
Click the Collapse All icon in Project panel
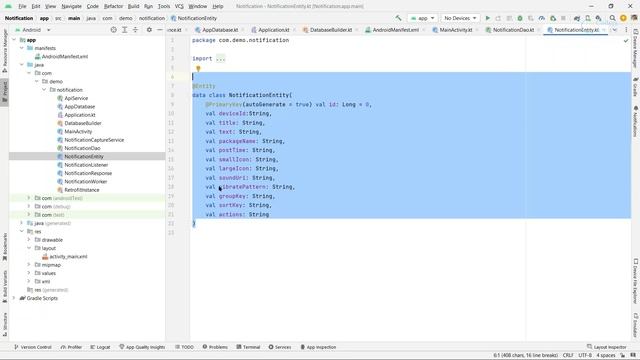pyautogui.click(x=135, y=30)
